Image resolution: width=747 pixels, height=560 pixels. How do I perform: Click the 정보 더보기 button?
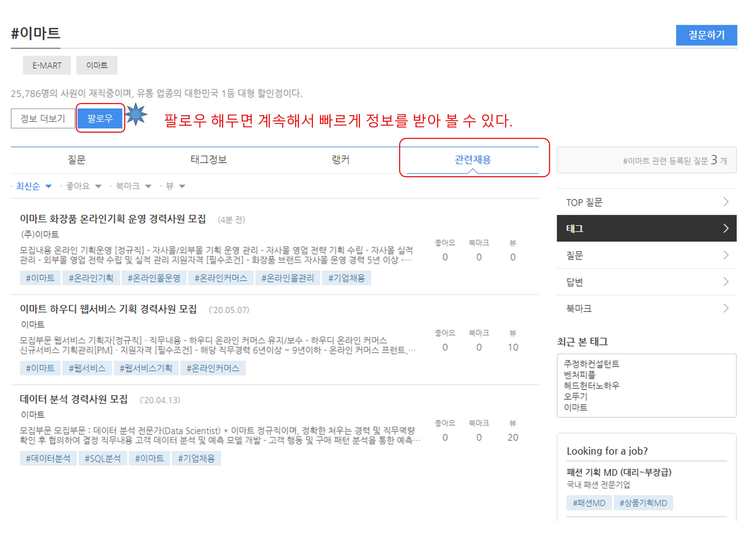[43, 118]
